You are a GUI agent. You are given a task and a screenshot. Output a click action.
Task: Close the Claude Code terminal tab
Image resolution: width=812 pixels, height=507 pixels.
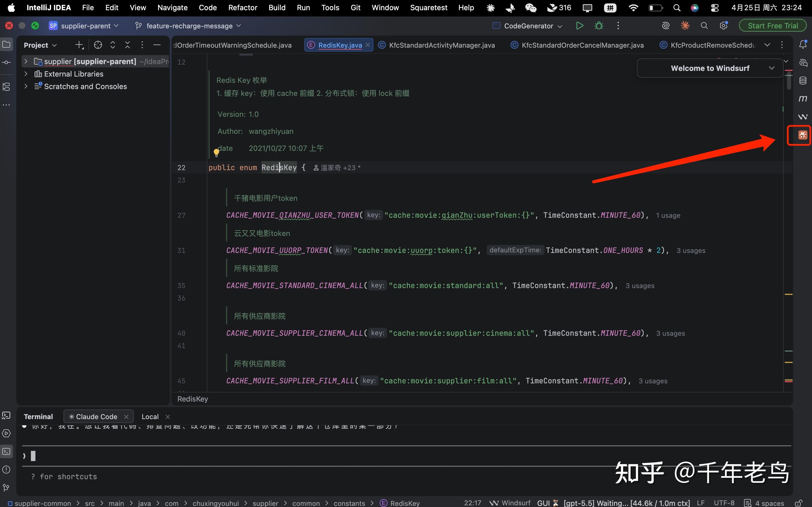126,417
